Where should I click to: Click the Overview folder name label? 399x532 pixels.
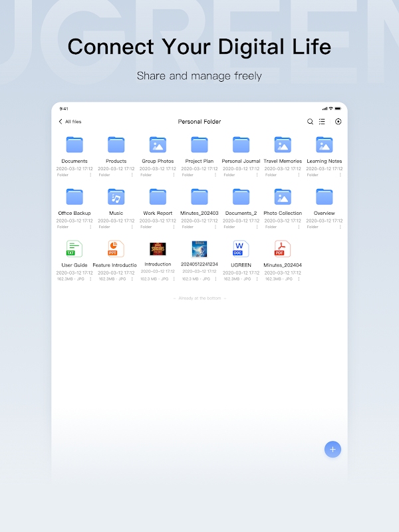coord(325,213)
